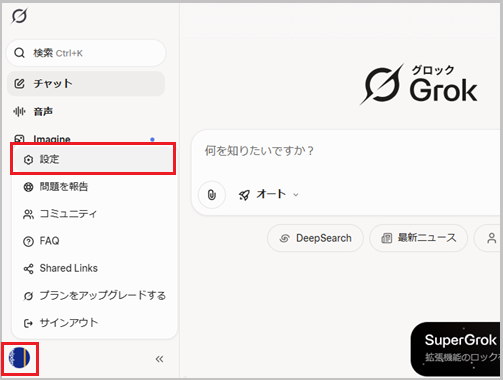Image resolution: width=503 pixels, height=380 pixels.
Task: Open the Imagine sidebar item
Action: click(x=86, y=139)
